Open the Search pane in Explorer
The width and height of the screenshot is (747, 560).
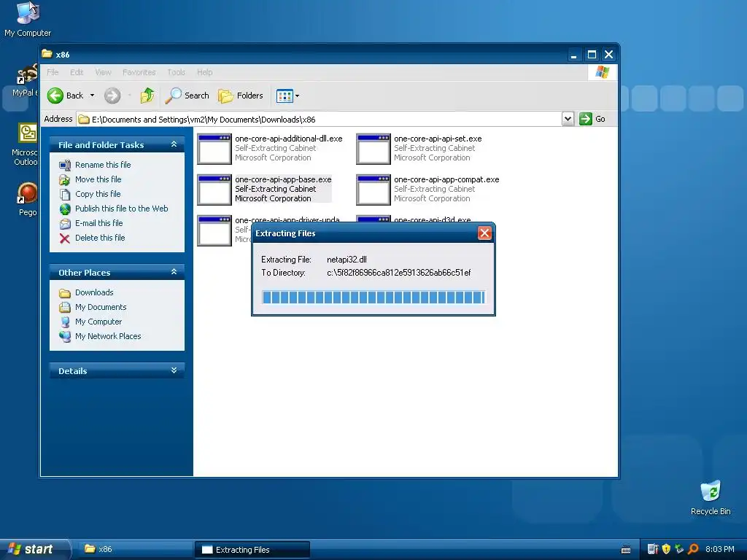tap(187, 96)
